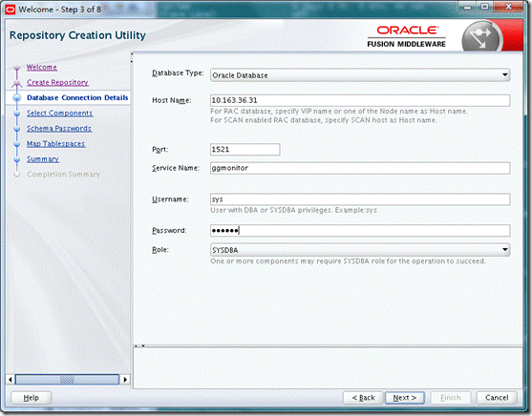Click the Password input field
The image size is (532, 416).
(360, 231)
